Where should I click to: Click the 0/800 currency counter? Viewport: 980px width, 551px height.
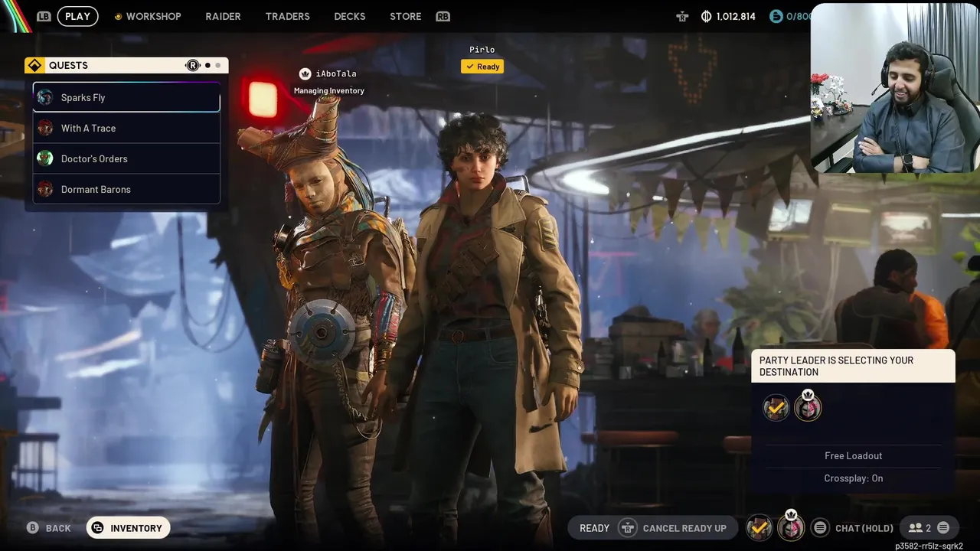coord(799,16)
